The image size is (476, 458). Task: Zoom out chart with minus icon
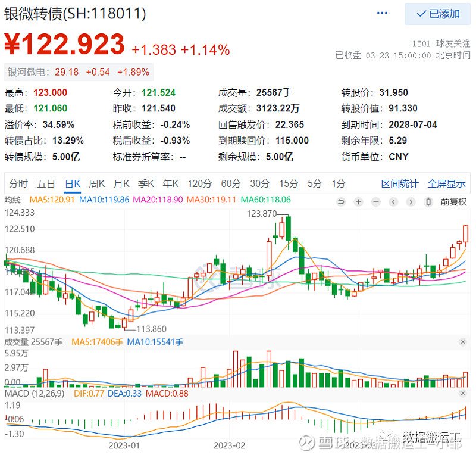[x=376, y=202]
